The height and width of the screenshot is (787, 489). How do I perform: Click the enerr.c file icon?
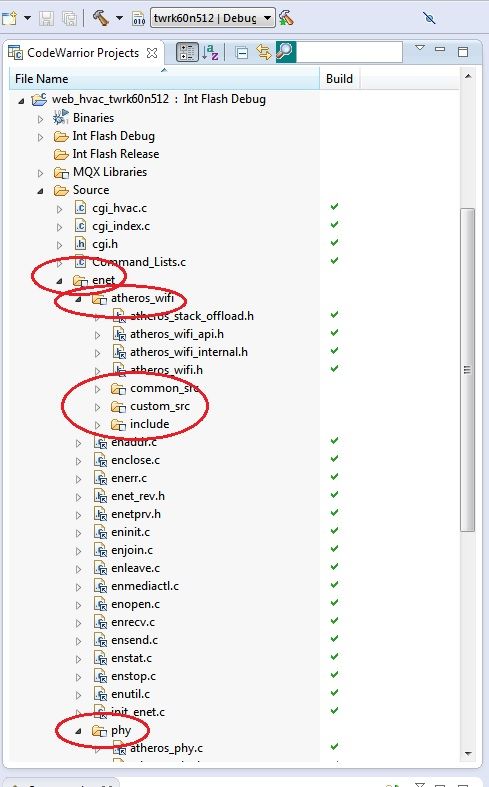click(x=100, y=478)
